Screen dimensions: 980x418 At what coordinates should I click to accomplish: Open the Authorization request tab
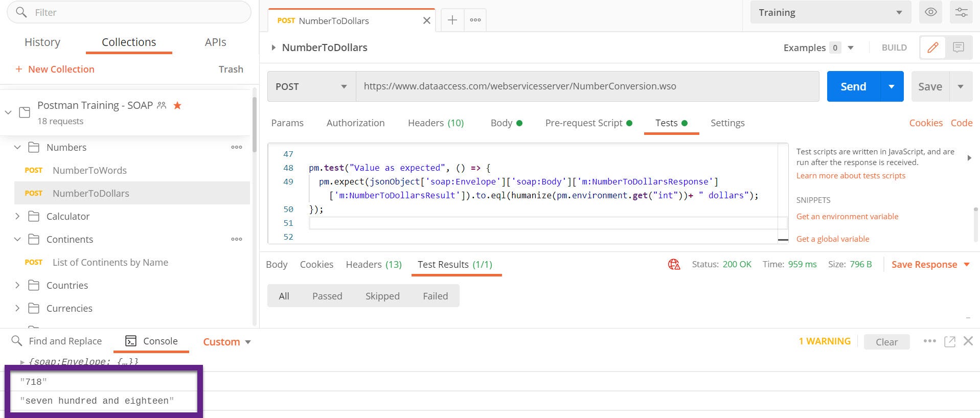[355, 123]
